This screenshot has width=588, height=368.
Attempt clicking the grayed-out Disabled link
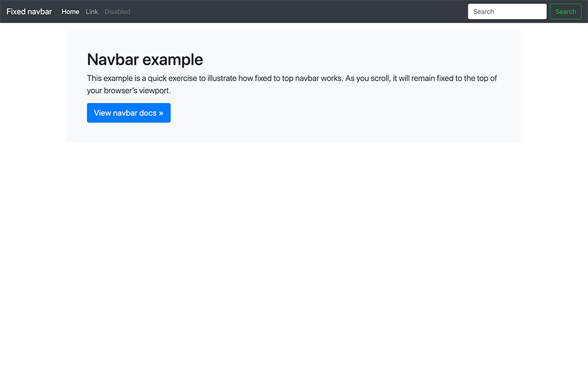point(117,11)
